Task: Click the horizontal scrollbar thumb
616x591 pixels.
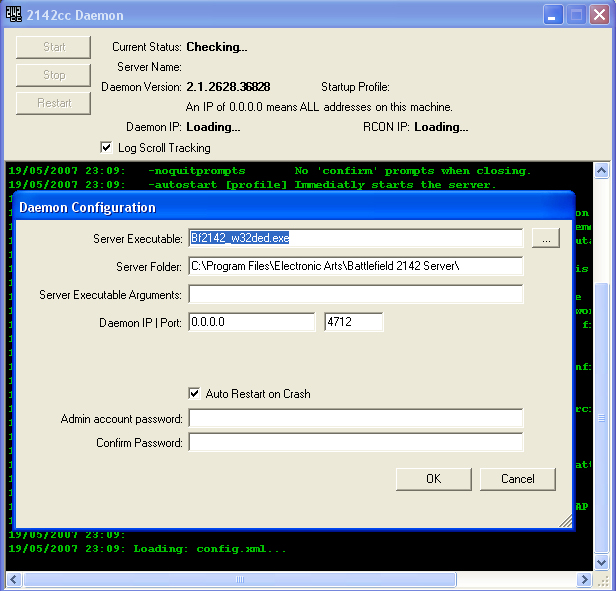Action: [240, 579]
